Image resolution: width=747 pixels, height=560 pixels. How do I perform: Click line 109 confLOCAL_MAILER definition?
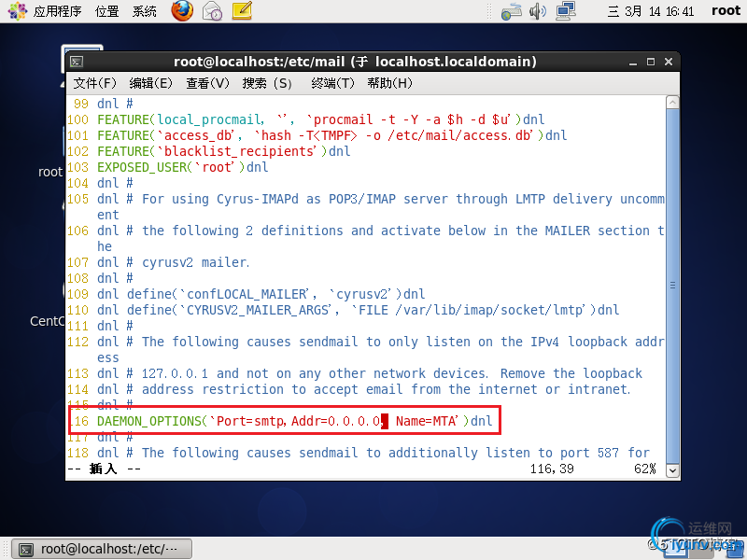click(261, 294)
